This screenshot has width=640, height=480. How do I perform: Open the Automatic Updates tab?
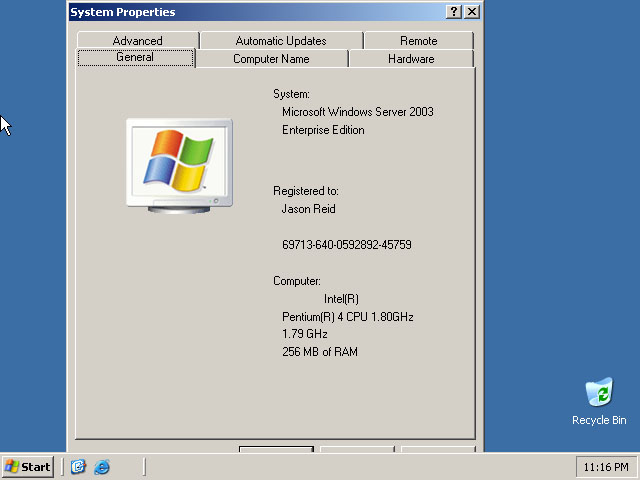(x=281, y=41)
